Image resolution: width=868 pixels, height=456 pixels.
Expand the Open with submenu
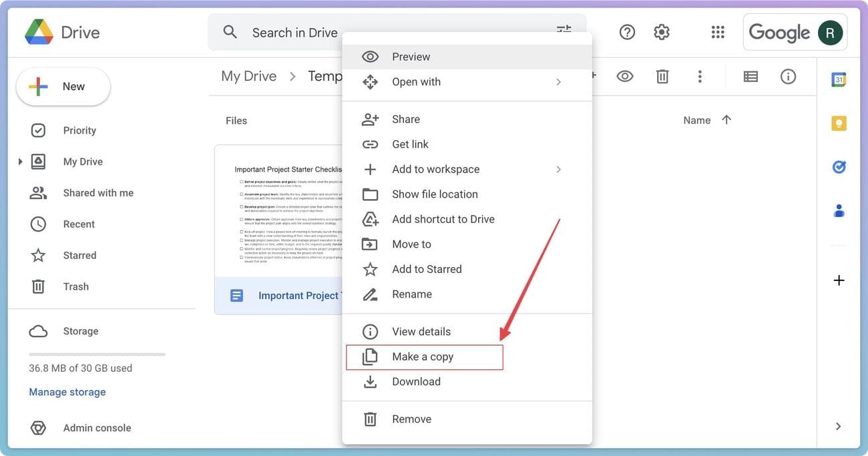tap(558, 82)
